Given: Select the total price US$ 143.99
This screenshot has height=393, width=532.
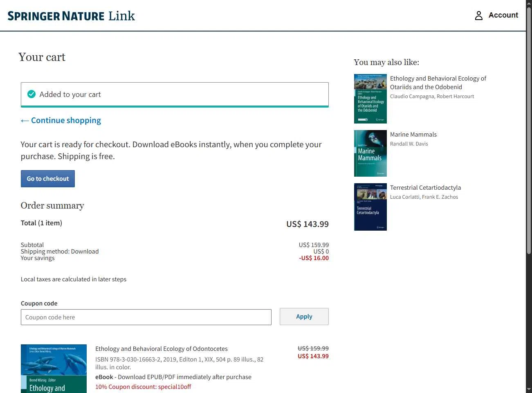Looking at the screenshot, I should [308, 224].
